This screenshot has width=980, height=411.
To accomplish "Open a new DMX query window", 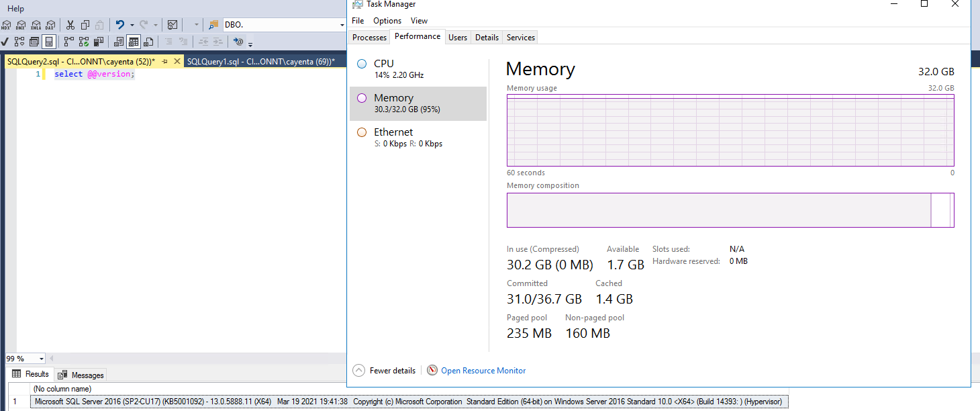I will [20, 25].
